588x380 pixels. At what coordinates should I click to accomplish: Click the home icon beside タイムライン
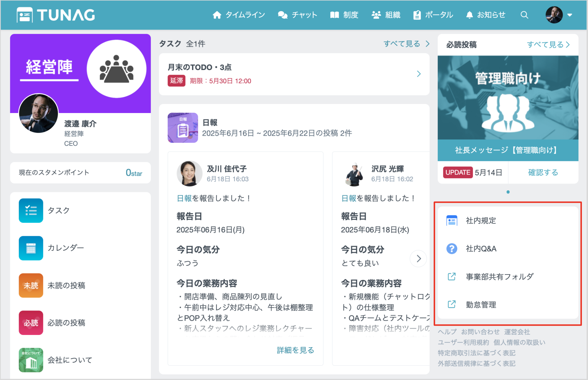(x=217, y=15)
